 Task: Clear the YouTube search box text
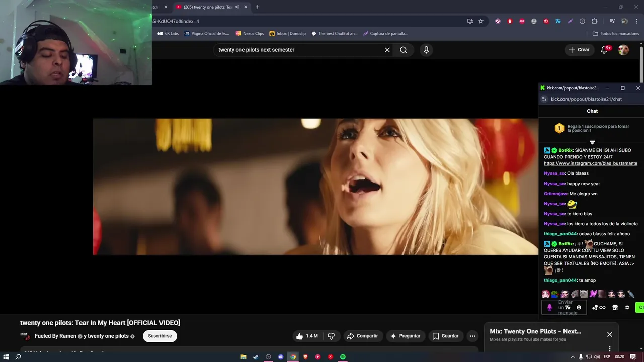click(x=387, y=50)
